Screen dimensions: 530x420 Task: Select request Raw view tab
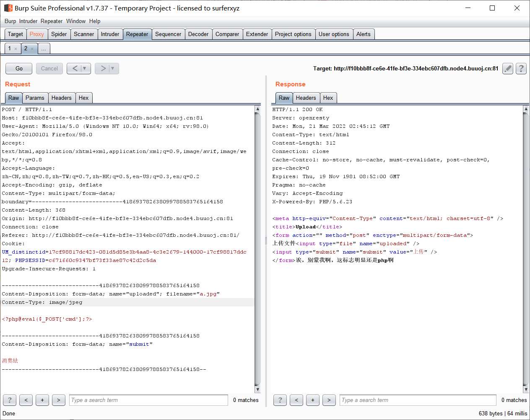pyautogui.click(x=14, y=98)
